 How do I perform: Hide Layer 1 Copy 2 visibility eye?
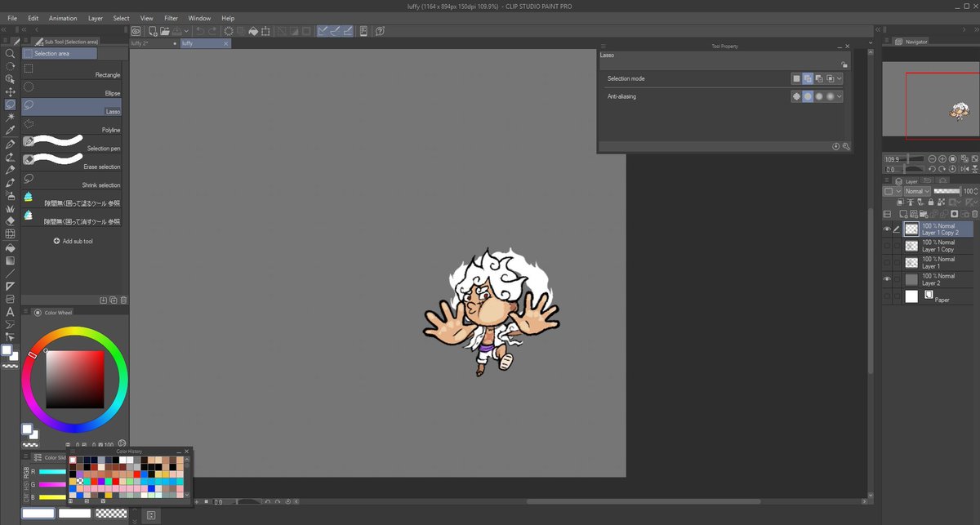pos(887,229)
